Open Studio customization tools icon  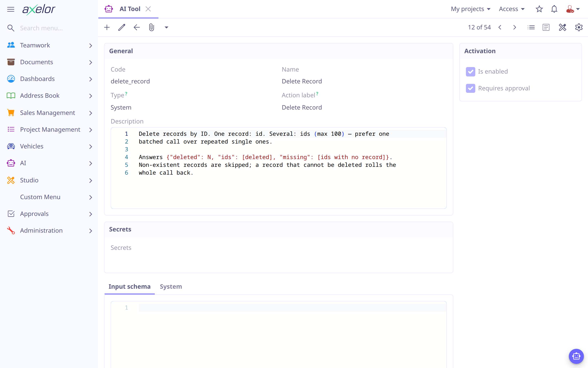point(562,27)
